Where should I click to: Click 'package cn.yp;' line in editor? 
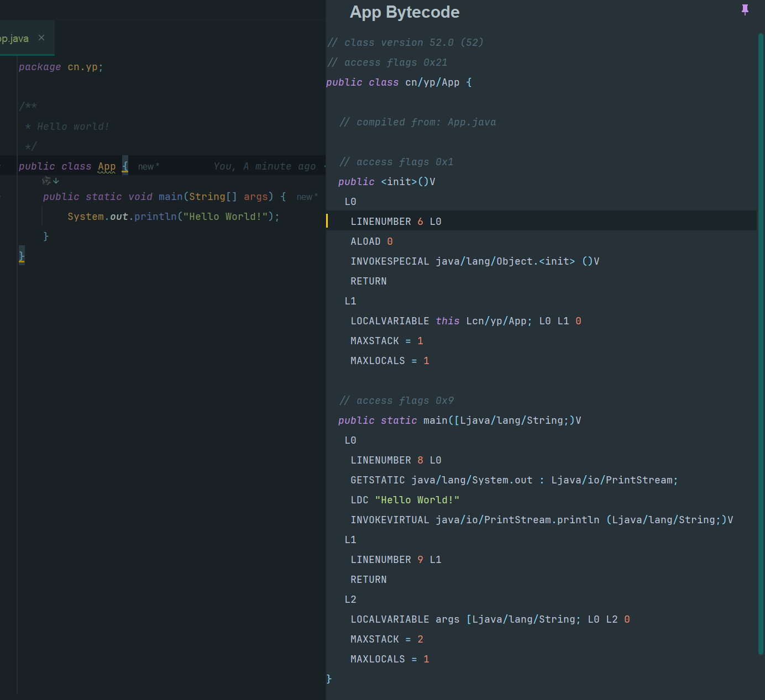tap(61, 67)
